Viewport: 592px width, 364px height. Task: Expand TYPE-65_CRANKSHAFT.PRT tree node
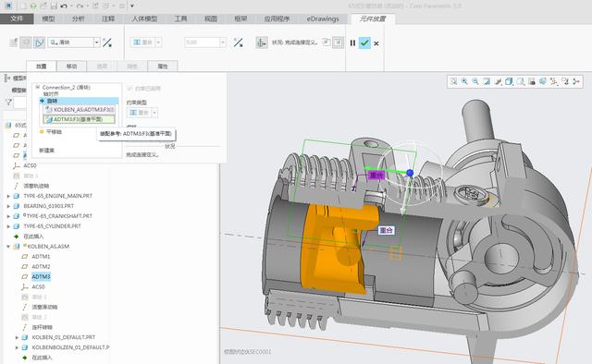pos(8,216)
